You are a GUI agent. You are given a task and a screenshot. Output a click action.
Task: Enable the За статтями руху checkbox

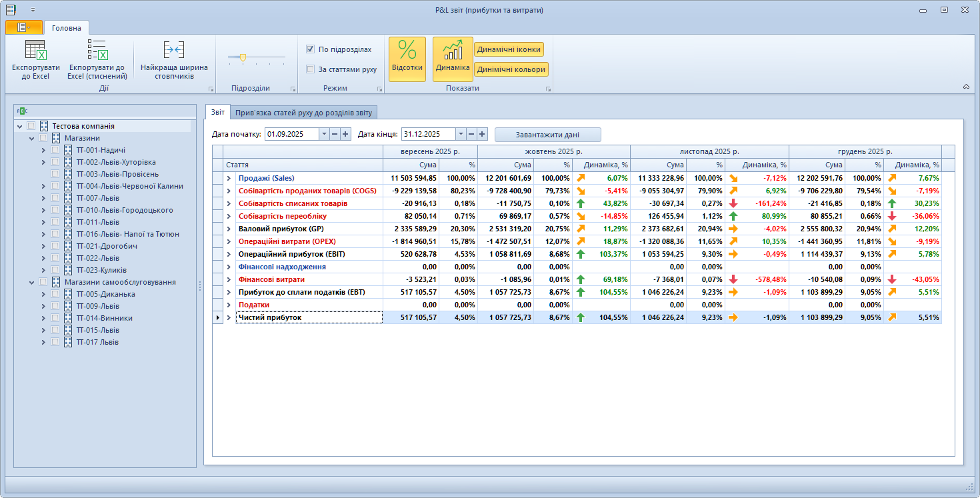tap(310, 69)
